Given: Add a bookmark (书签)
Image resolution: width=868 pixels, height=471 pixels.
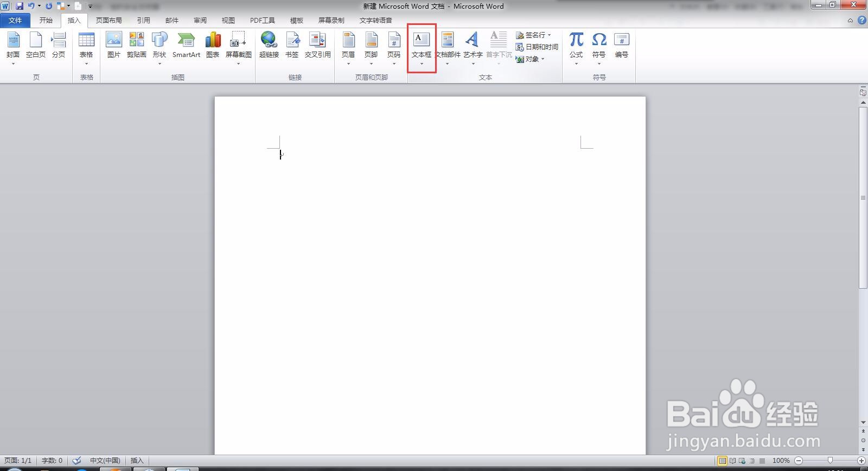Looking at the screenshot, I should point(292,46).
